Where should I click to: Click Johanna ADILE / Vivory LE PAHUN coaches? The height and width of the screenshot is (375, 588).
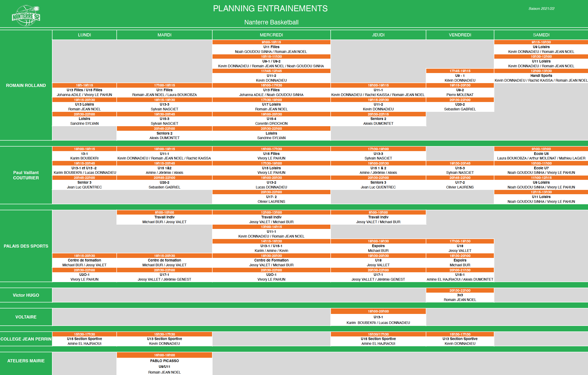point(85,95)
